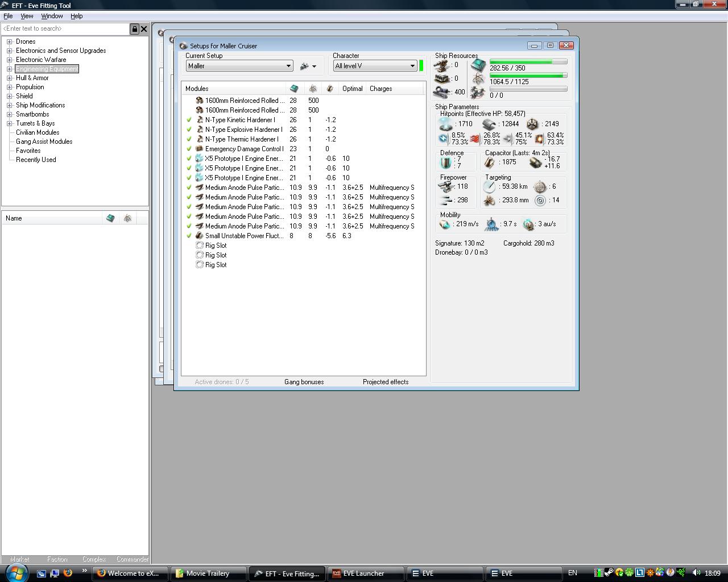Click the powergrid atom icon in Ship Resources
This screenshot has height=582, width=728.
point(478,79)
